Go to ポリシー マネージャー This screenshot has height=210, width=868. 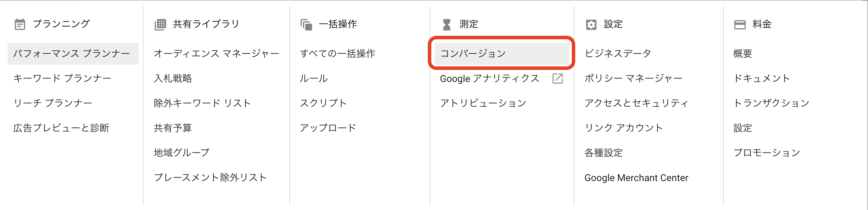tap(633, 78)
